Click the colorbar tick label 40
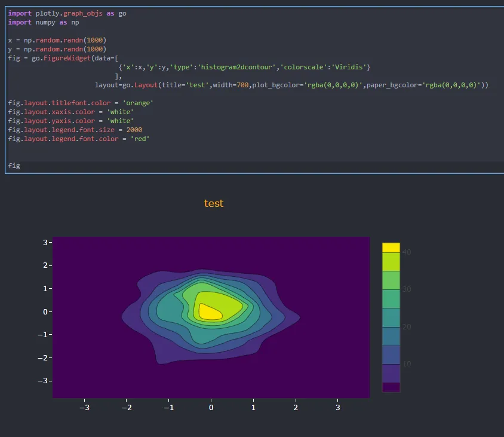Image resolution: width=504 pixels, height=437 pixels. [407, 252]
